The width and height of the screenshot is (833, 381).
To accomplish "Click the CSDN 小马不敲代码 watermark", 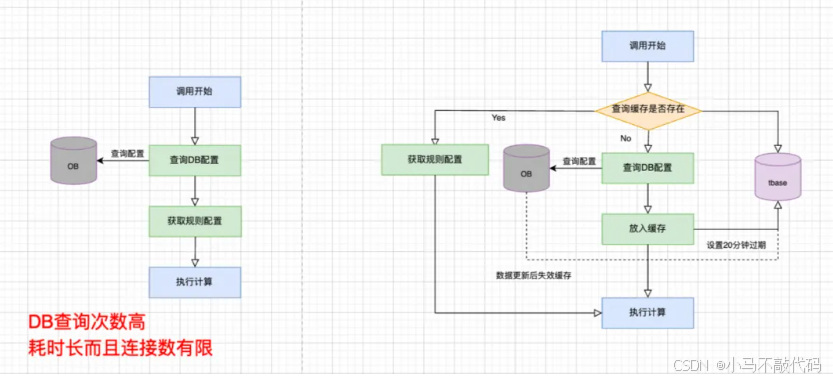I will click(x=747, y=366).
